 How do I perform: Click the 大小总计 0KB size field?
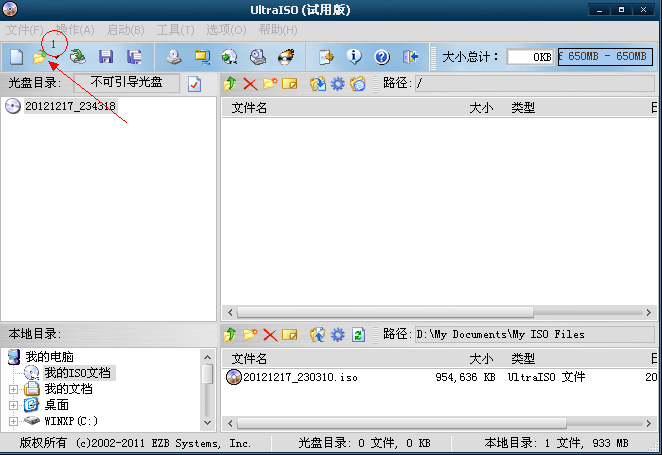click(x=530, y=57)
